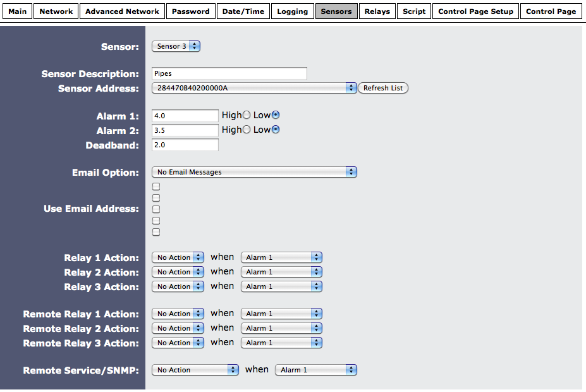Open the Email Option dropdown

click(x=254, y=172)
